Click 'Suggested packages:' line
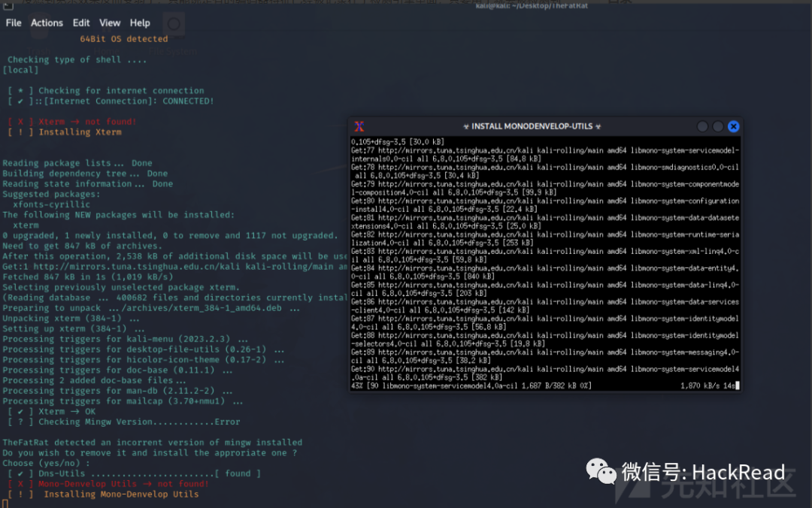 click(51, 194)
